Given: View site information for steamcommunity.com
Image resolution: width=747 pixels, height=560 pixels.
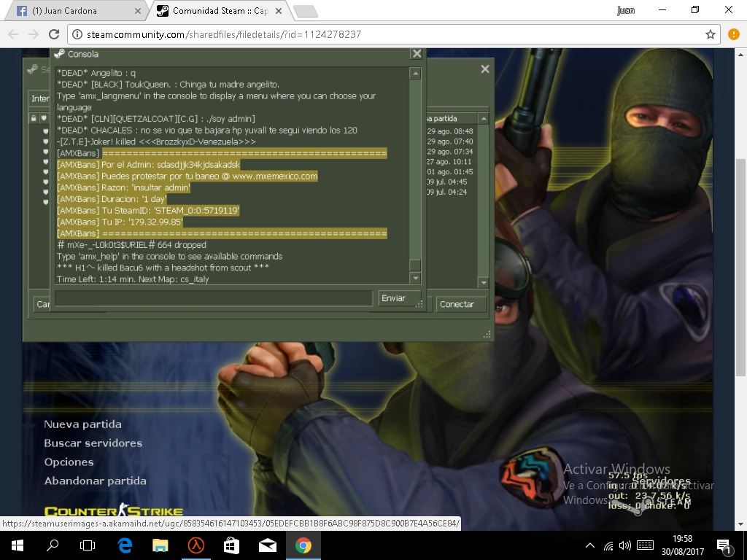Looking at the screenshot, I should [x=76, y=34].
